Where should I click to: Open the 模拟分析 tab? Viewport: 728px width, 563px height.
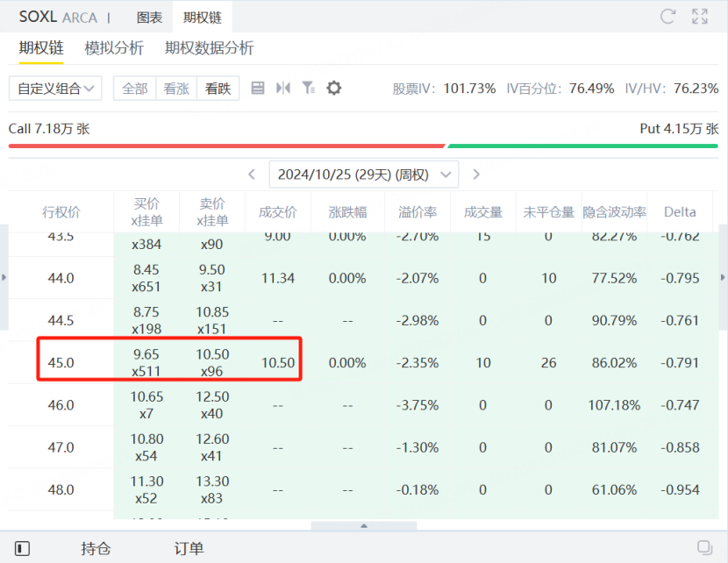(x=114, y=48)
